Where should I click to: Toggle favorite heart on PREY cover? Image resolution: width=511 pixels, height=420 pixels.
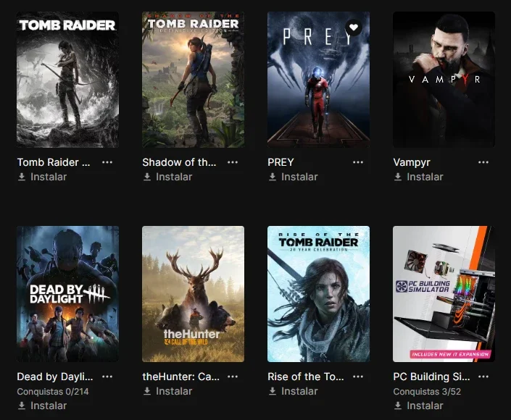pos(354,28)
